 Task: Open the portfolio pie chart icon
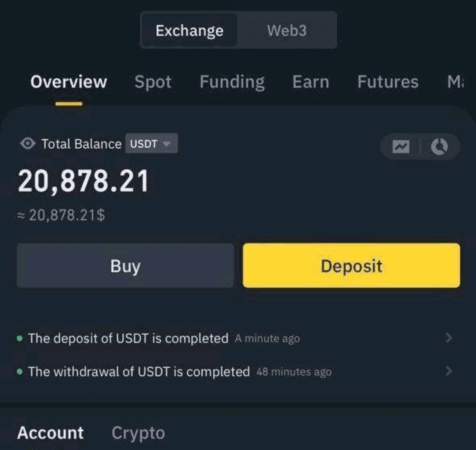point(439,146)
